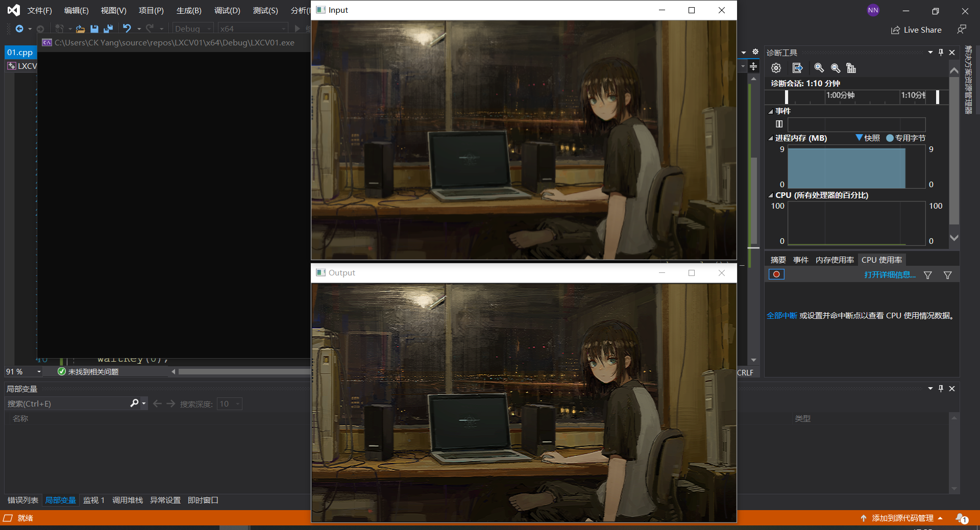Click the editor settings gear above scrollbar
The width and height of the screenshot is (980, 530).
point(755,52)
